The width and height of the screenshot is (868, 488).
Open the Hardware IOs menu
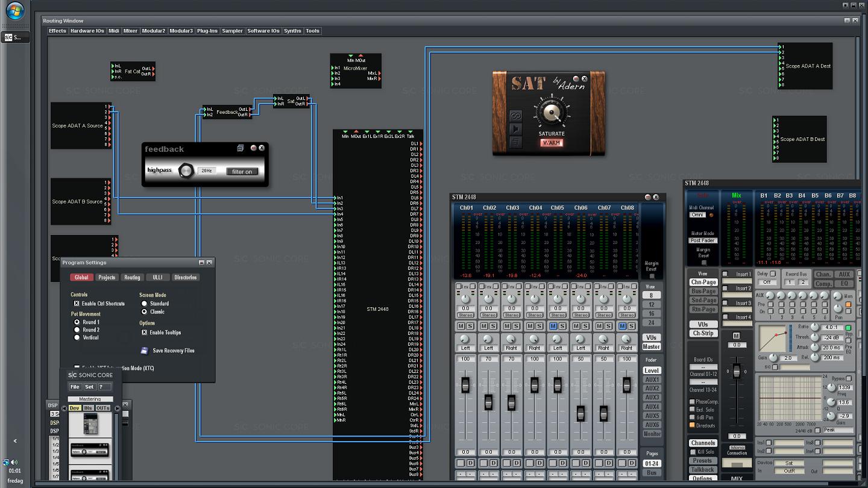point(87,31)
